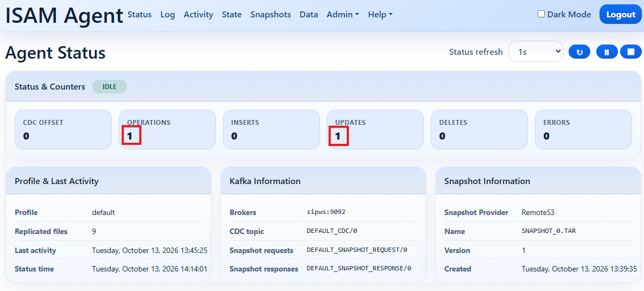Select the CDC OFFSET counter card
The width and height of the screenshot is (644, 291).
click(63, 129)
